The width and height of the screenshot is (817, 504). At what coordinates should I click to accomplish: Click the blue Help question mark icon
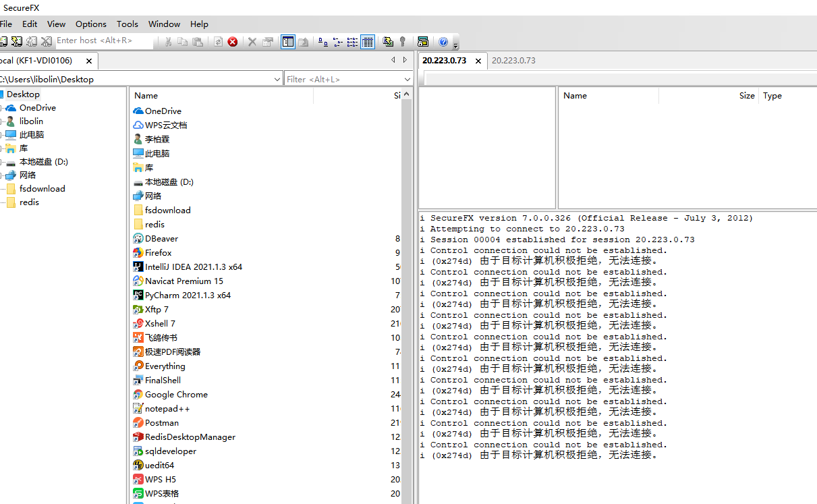(443, 41)
